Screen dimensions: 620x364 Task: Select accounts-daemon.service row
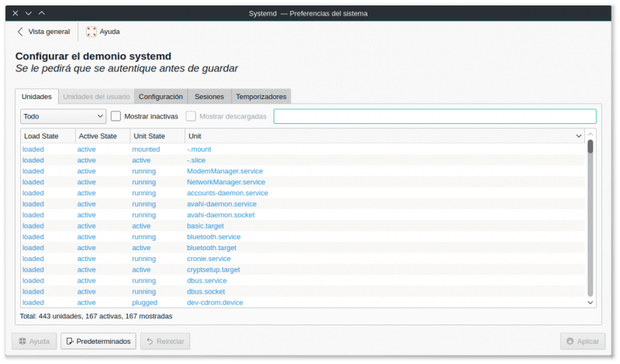[x=303, y=193]
